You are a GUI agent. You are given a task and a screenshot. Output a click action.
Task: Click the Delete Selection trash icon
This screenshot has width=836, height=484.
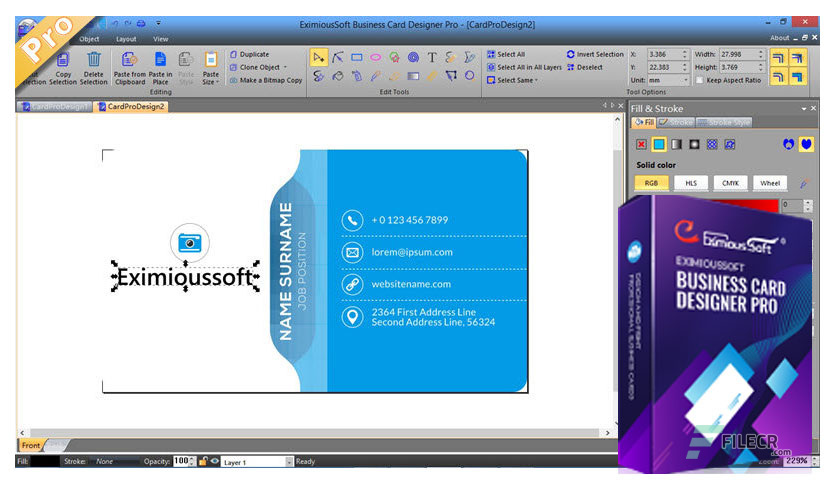click(x=93, y=62)
